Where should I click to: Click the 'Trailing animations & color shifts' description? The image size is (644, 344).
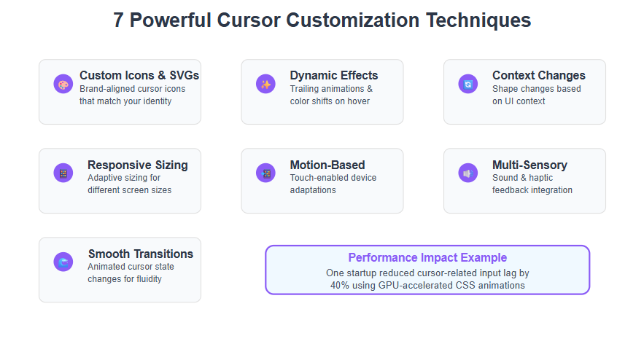coord(331,95)
